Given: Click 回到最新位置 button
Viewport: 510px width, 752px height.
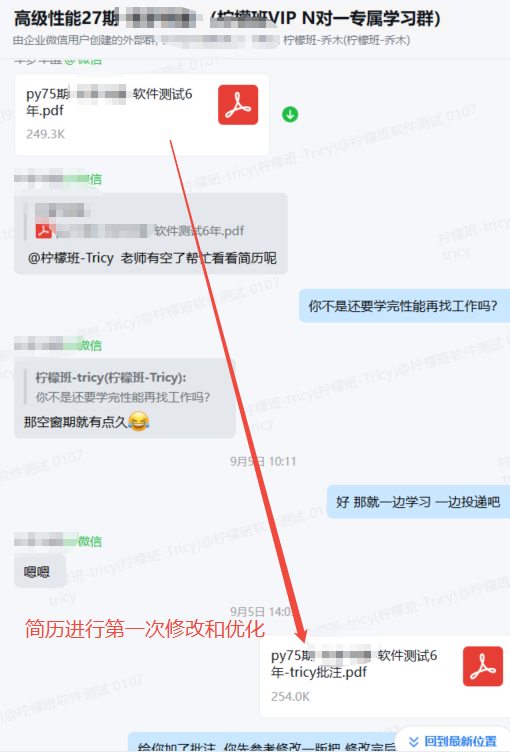Looking at the screenshot, I should tap(453, 741).
